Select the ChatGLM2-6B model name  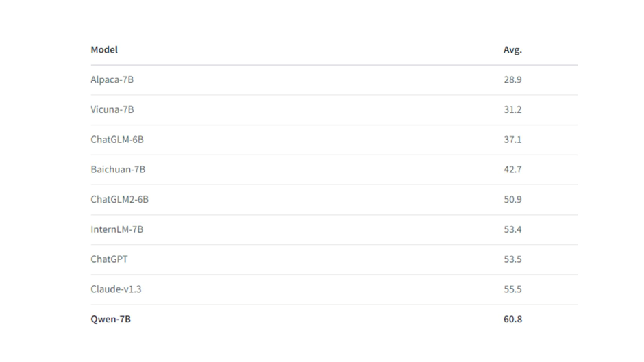coord(119,199)
